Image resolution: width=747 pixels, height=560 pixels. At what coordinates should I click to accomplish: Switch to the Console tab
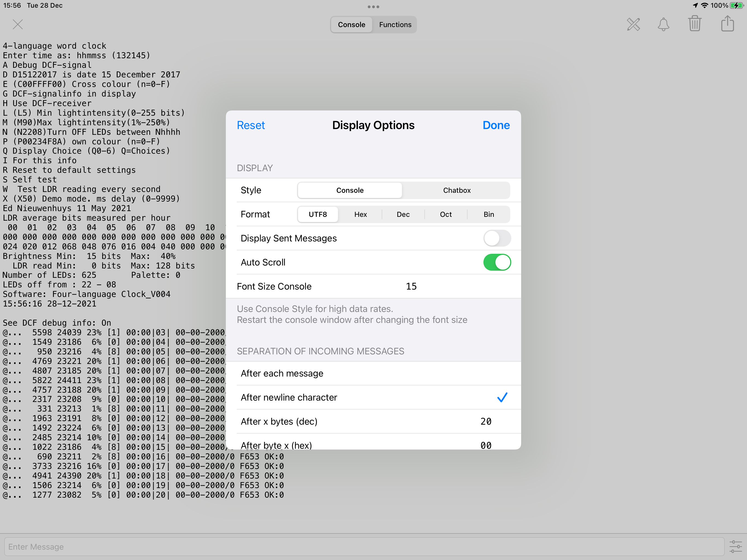pos(351,25)
